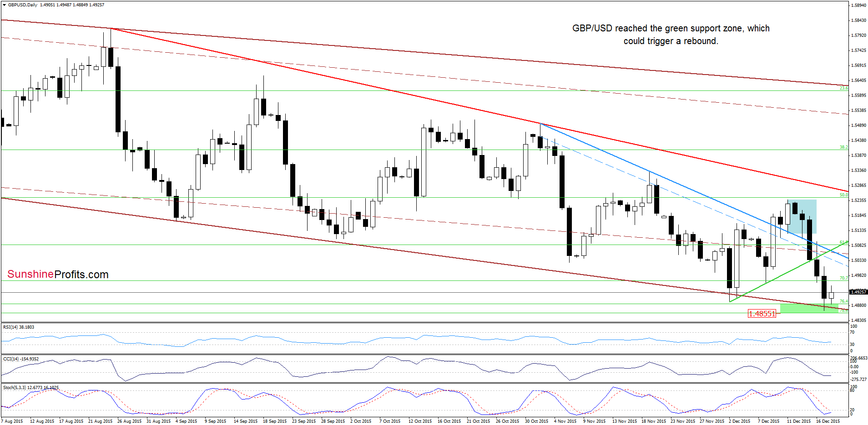Click the 1.55385 price axis label
868x425 pixels.
(858, 110)
